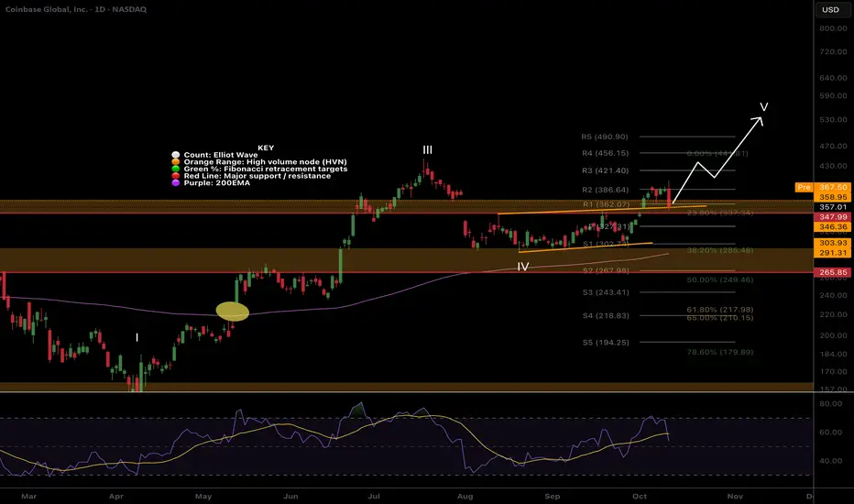Click the Jun label on time axis
Screen dimensions: 854x504
pyautogui.click(x=290, y=497)
